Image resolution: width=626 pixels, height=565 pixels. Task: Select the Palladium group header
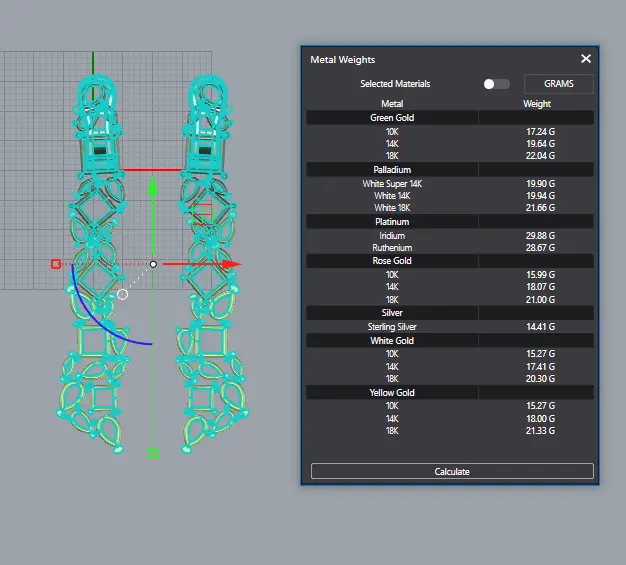392,170
